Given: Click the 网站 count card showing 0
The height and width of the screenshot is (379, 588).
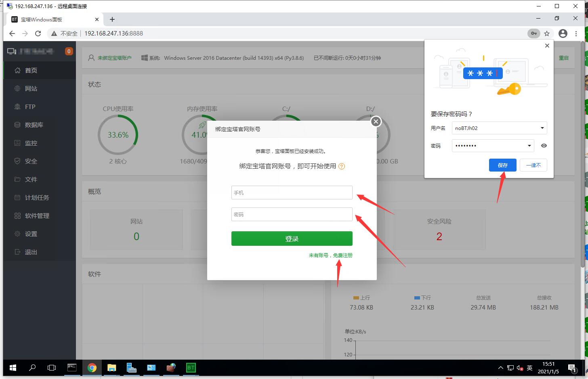Looking at the screenshot, I should pyautogui.click(x=136, y=229).
